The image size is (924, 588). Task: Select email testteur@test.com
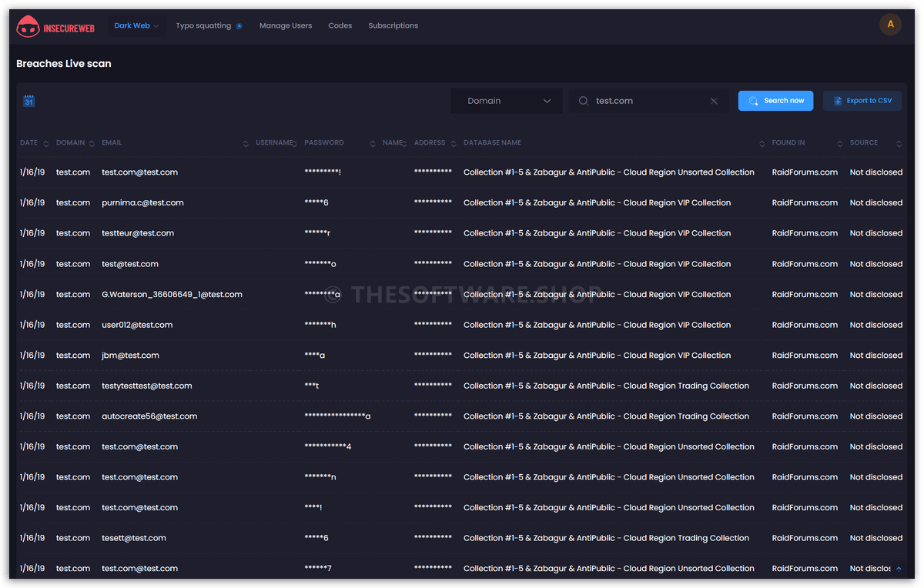(138, 233)
